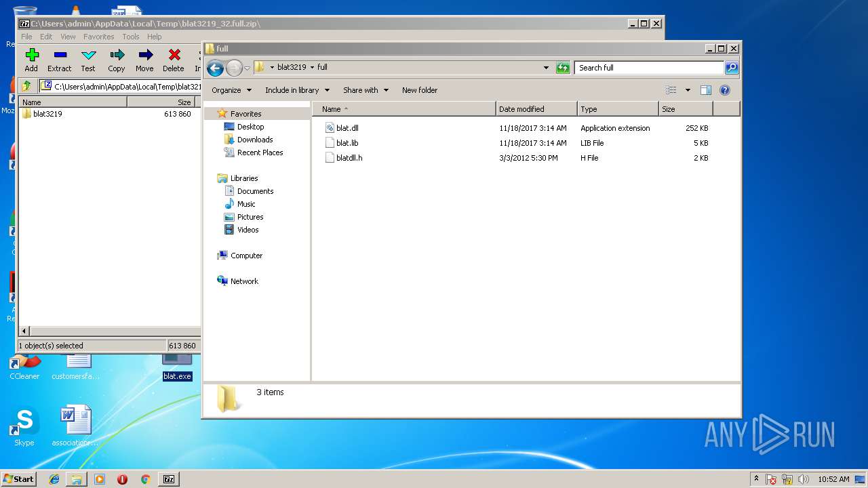Run Test on the archive in 7-Zip
Image resolution: width=868 pixels, height=488 pixels.
tap(88, 60)
